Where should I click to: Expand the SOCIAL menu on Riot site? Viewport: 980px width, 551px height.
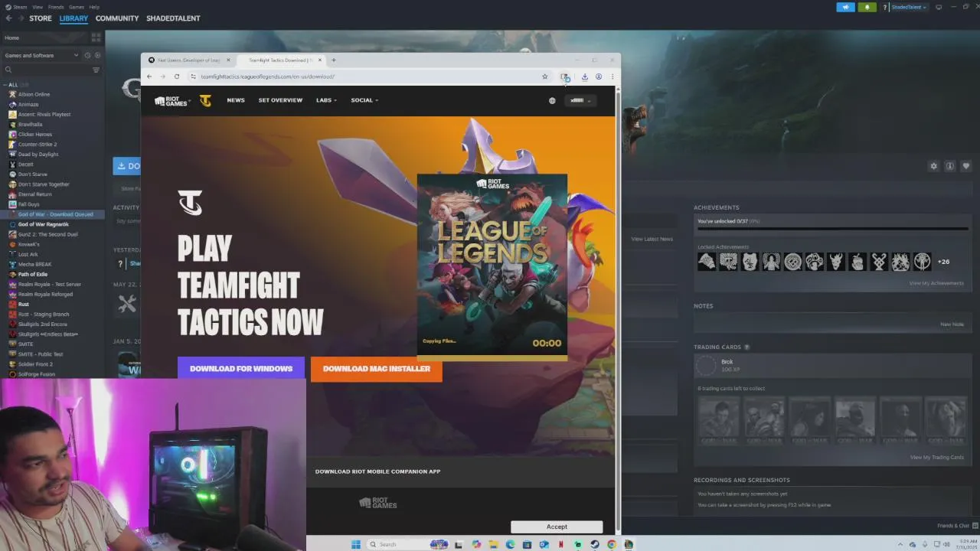pos(364,100)
